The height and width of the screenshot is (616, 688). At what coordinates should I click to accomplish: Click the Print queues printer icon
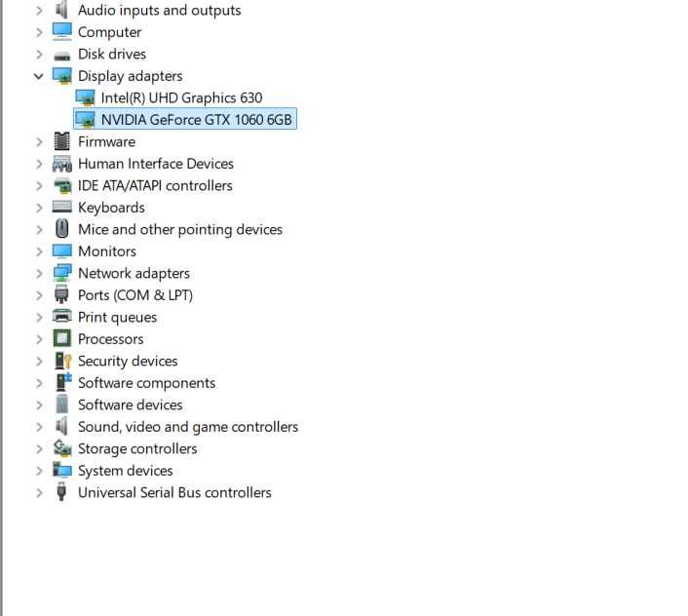point(61,316)
